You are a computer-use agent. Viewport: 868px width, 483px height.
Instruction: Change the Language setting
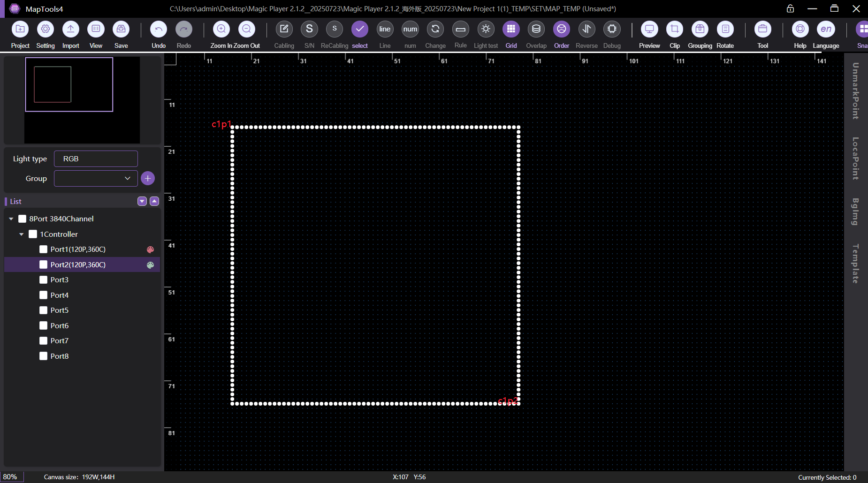pyautogui.click(x=826, y=29)
